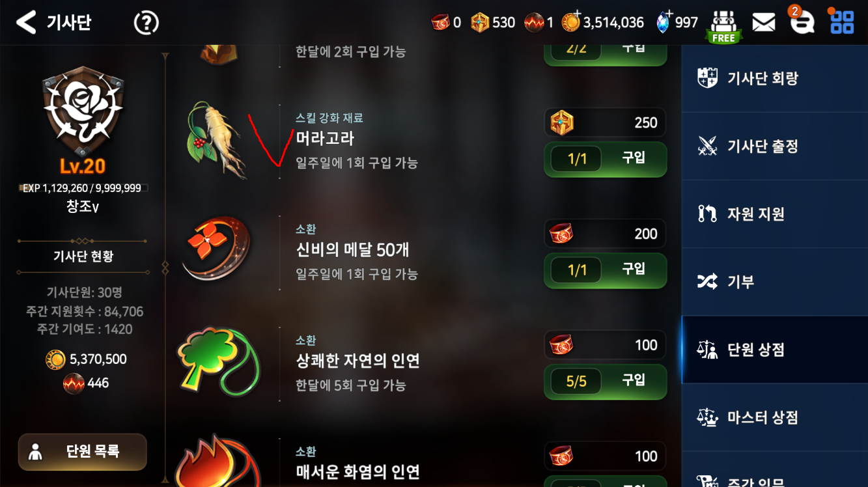Select 상쾌한 자연의 인연 clover icon
This screenshot has width=868, height=487.
coord(219,362)
